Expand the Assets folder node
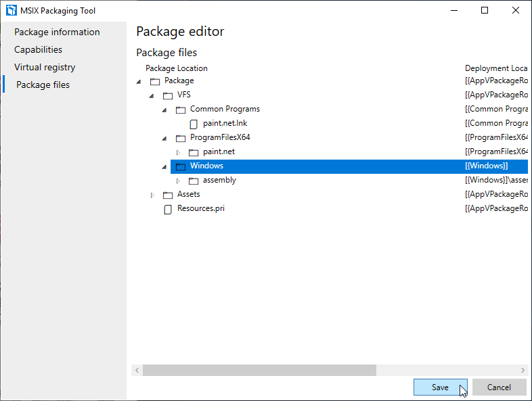Image resolution: width=532 pixels, height=401 pixels. [x=152, y=195]
